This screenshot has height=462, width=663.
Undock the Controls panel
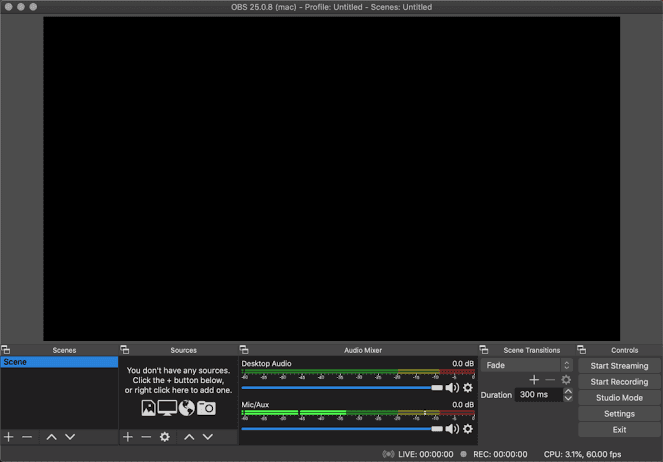(582, 350)
